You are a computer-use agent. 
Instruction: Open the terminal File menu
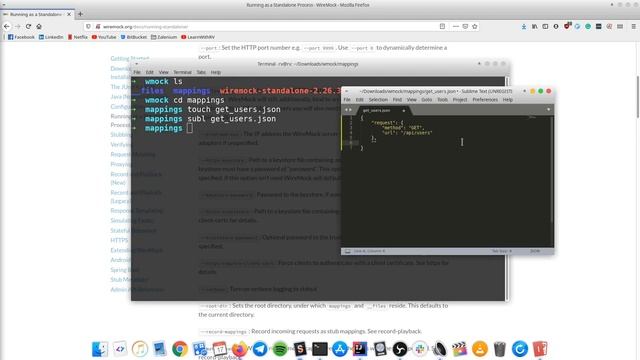[137, 72]
